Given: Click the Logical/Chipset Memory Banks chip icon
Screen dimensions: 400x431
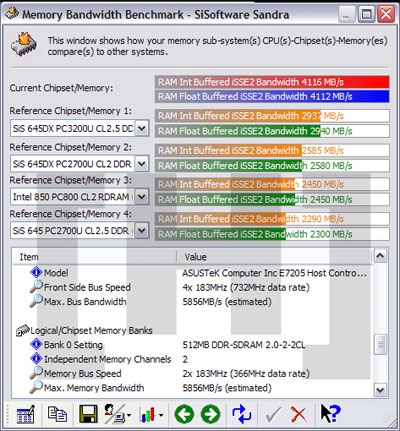Looking at the screenshot, I should pyautogui.click(x=23, y=330).
